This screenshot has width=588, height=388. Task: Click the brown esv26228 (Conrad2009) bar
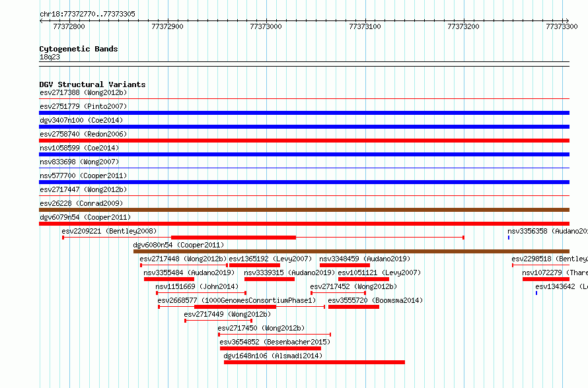tap(304, 210)
